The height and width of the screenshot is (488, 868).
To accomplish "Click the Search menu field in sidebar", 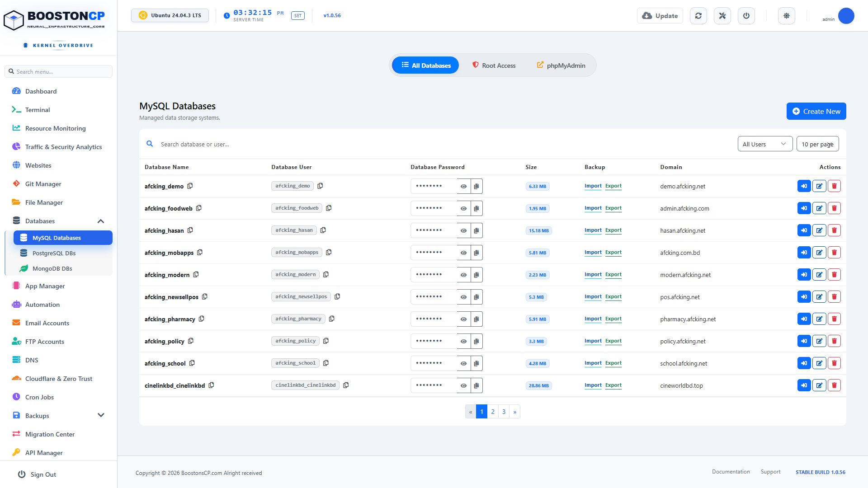I will coord(59,71).
